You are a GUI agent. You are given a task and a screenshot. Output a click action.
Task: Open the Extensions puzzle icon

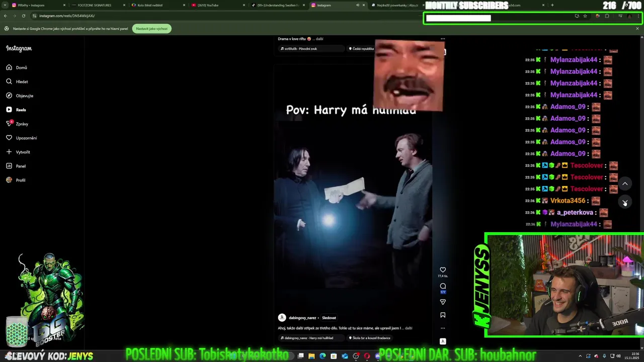click(x=607, y=16)
